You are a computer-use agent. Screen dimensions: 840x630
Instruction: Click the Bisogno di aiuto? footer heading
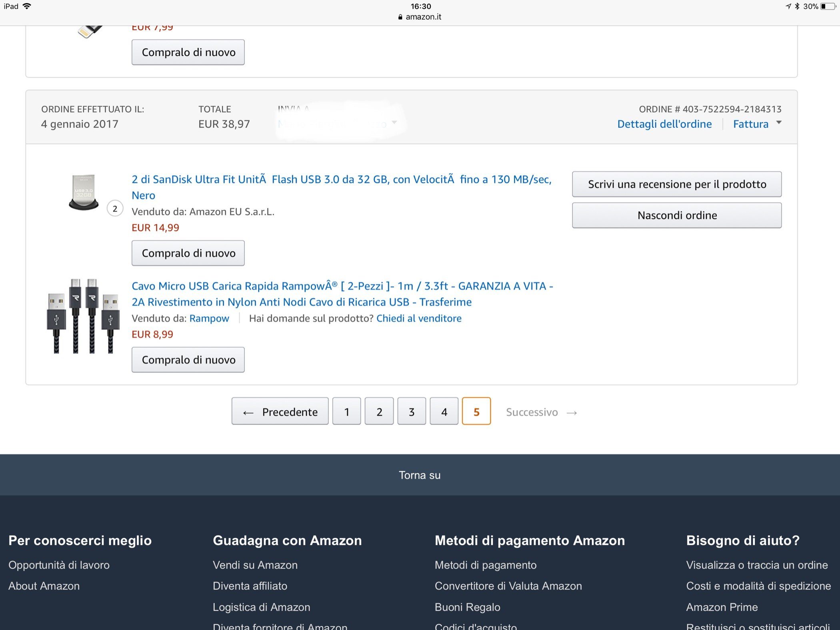743,540
